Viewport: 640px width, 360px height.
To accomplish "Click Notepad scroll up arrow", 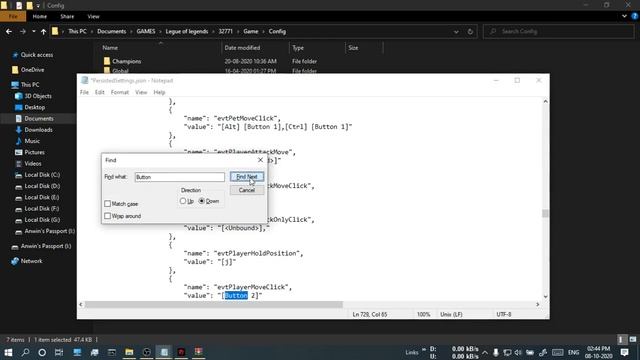I will coord(545,101).
